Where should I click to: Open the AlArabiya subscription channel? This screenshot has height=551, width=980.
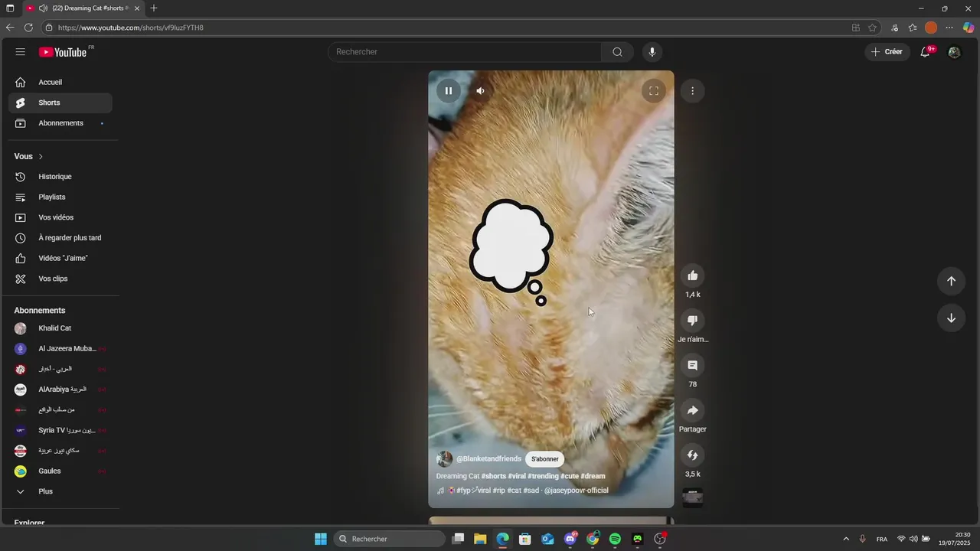click(60, 390)
